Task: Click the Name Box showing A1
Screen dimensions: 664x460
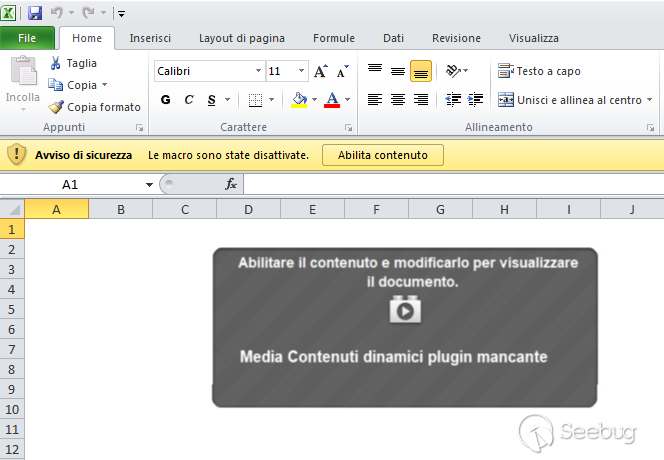Action: [70, 184]
